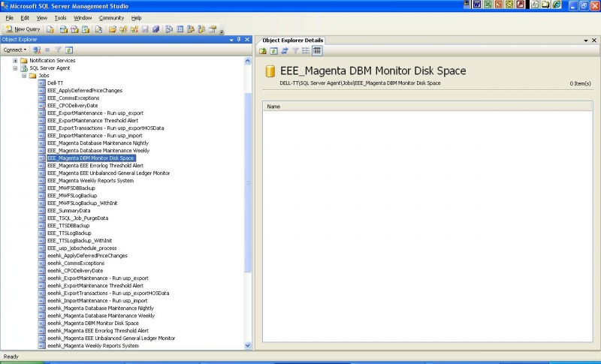The height and width of the screenshot is (364, 601).
Task: Close the Object Explorer panel
Action: click(x=247, y=40)
